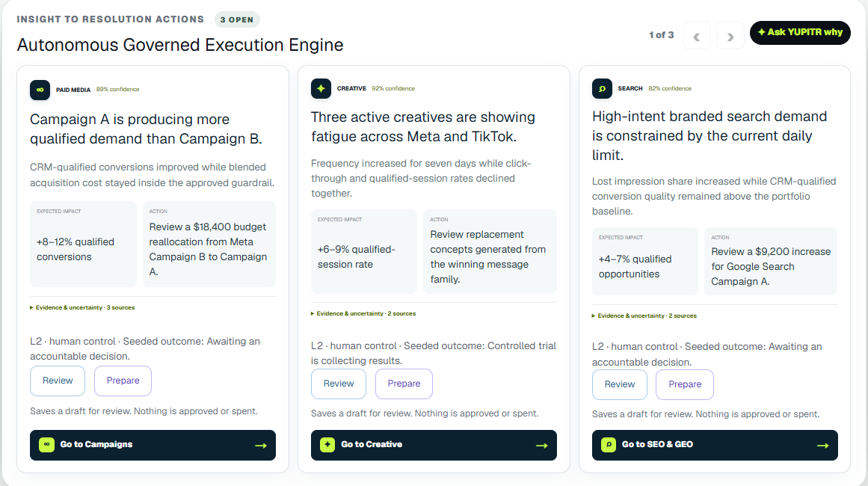The image size is (868, 486).
Task: Click 'CRM-qualified conversions improved' description
Action: [153, 175]
